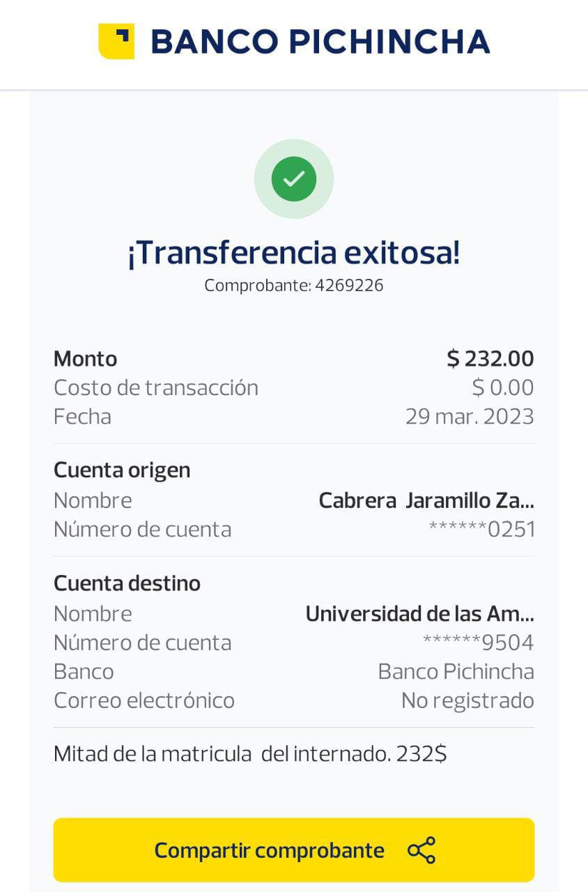This screenshot has height=892, width=588.
Task: Click the BANCO PICHINCHA header text
Action: pyautogui.click(x=320, y=42)
